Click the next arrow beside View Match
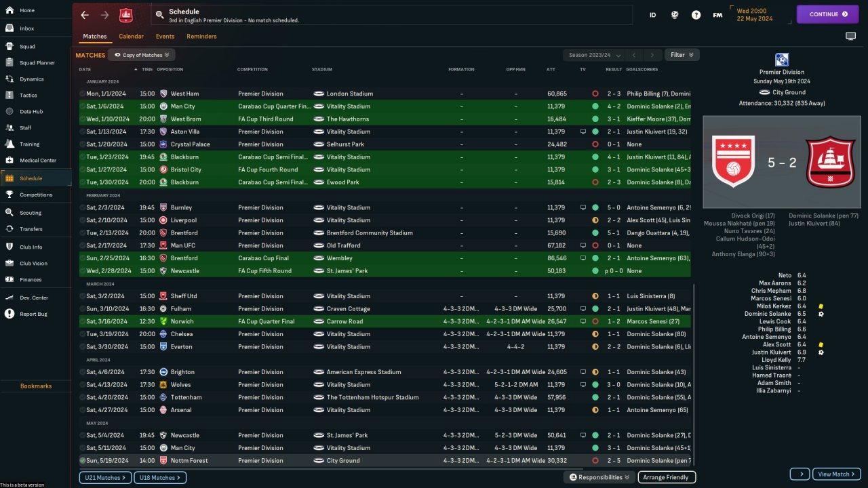The width and height of the screenshot is (868, 488). tap(800, 474)
